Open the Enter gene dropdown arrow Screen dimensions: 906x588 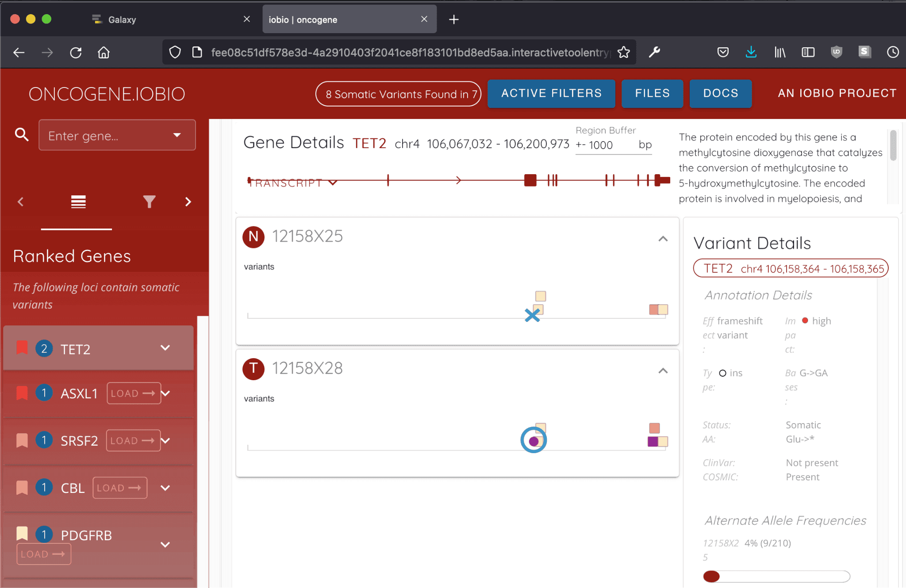(177, 135)
